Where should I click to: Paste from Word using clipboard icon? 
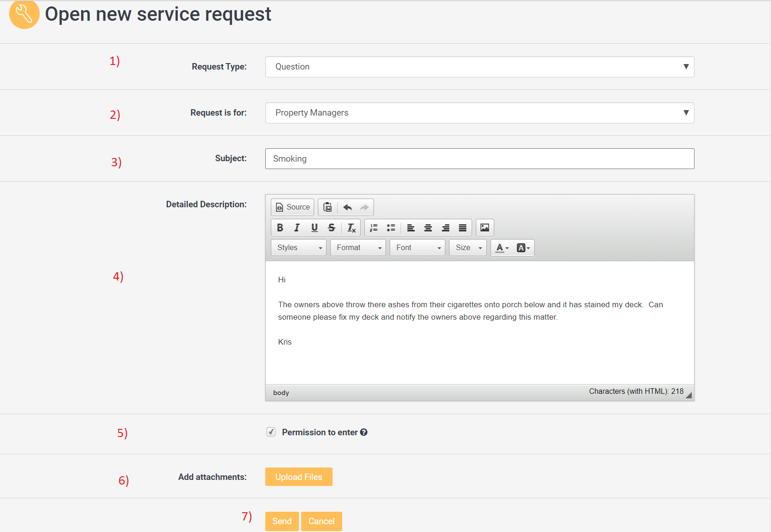tap(327, 207)
